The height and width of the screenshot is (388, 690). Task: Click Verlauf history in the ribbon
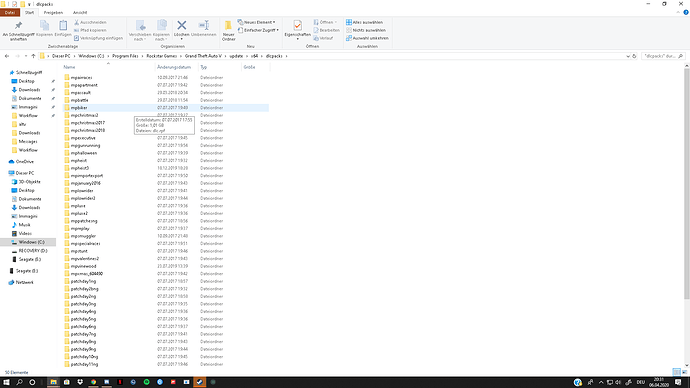coord(323,38)
